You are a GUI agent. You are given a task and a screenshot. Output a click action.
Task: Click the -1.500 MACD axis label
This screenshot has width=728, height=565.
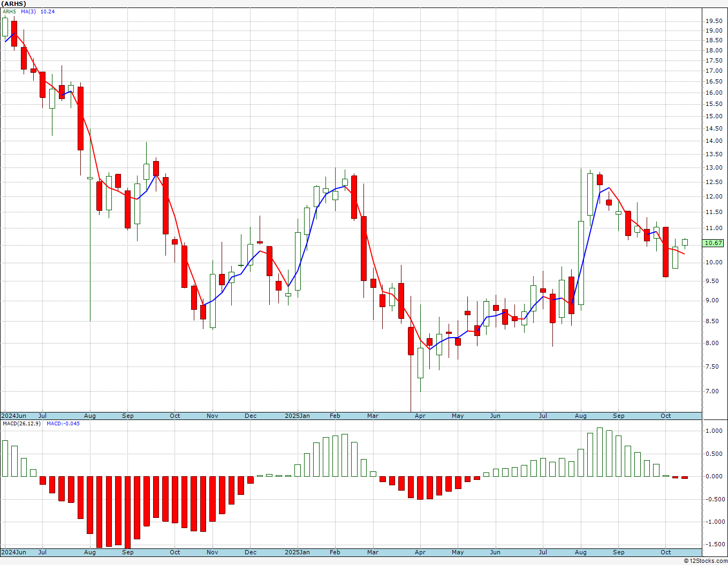pos(715,544)
